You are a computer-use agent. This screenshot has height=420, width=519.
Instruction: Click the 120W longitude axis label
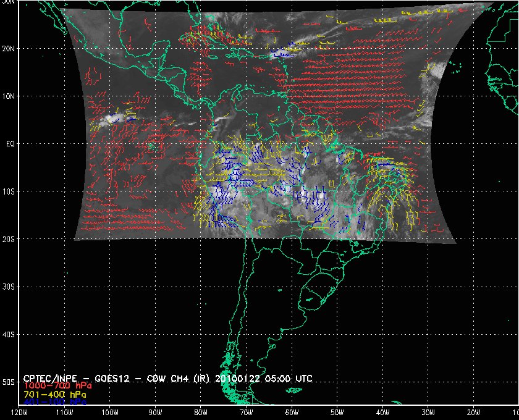19,413
